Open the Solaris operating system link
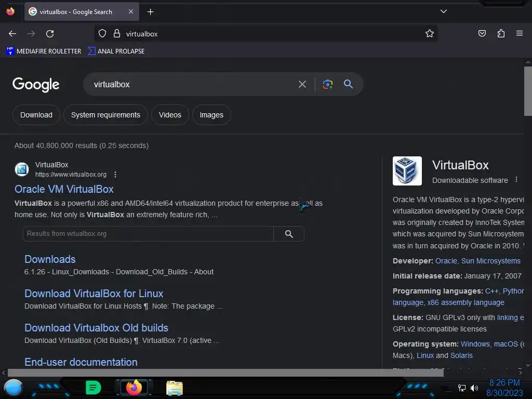Image resolution: width=532 pixels, height=399 pixels. pyautogui.click(x=461, y=355)
